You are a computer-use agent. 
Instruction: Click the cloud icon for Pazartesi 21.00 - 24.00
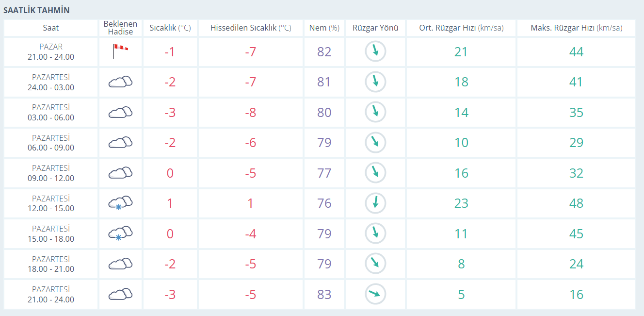pos(120,294)
